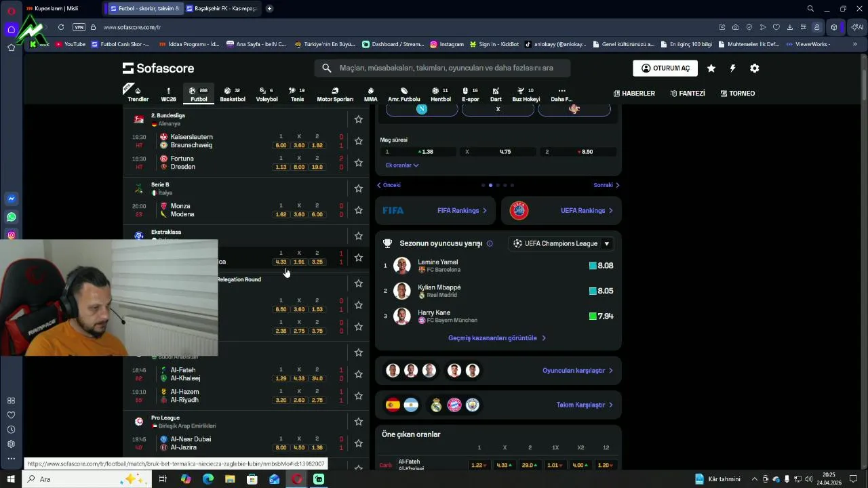Click Lamine Yamal 8.08 rating badge

click(x=601, y=266)
